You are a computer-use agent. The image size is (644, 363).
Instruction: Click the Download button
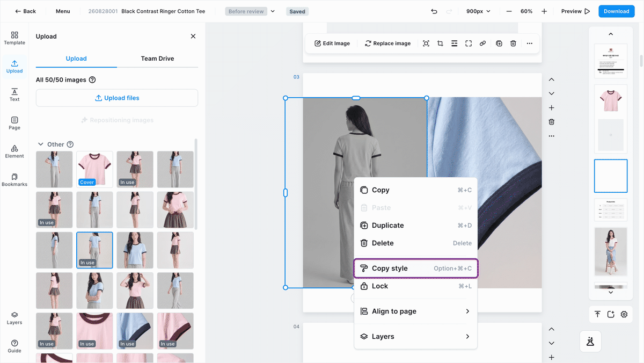(617, 11)
